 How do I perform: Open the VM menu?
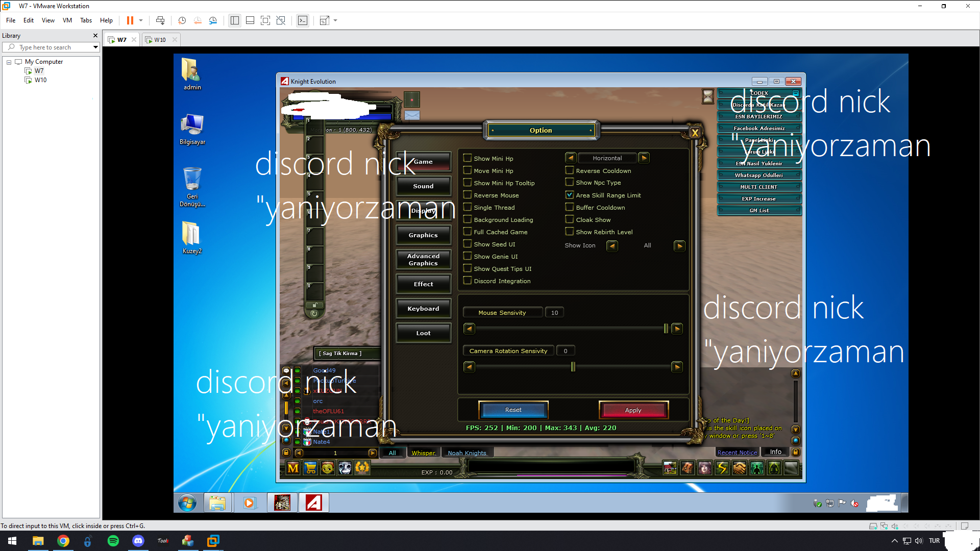pyautogui.click(x=67, y=20)
